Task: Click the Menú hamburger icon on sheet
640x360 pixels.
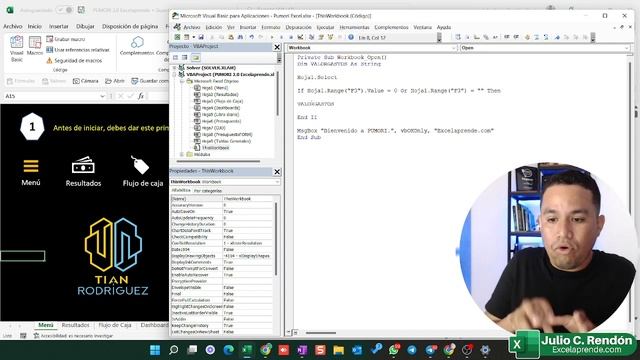Action: pos(31,166)
